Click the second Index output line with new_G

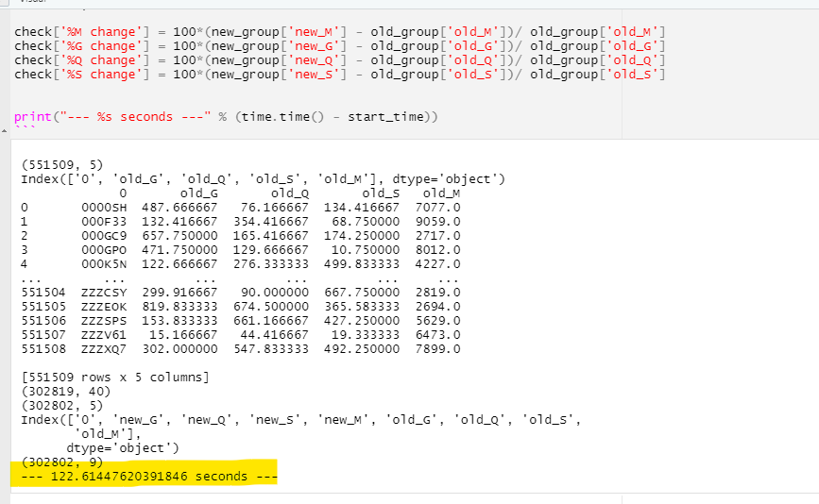(300, 419)
